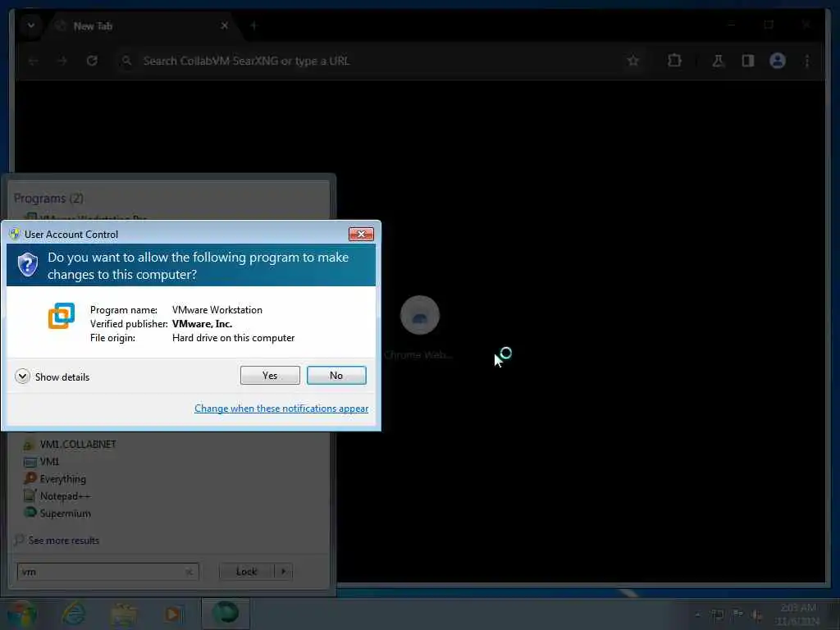840x630 pixels.
Task: Click the browser forward arrow
Action: coord(62,61)
